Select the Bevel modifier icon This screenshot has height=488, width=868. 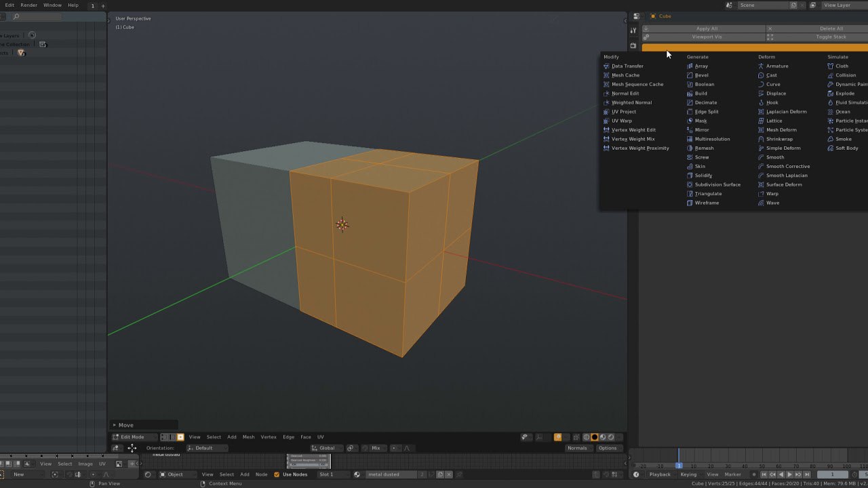(x=690, y=75)
